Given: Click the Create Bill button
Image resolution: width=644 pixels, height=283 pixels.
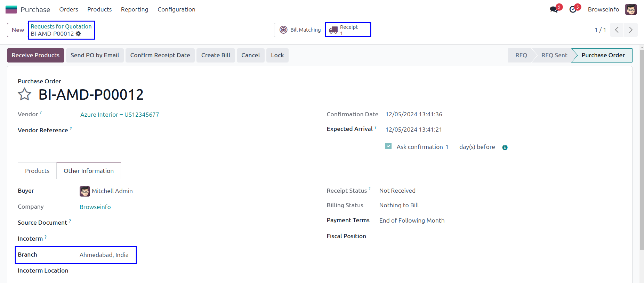Looking at the screenshot, I should tap(216, 55).
